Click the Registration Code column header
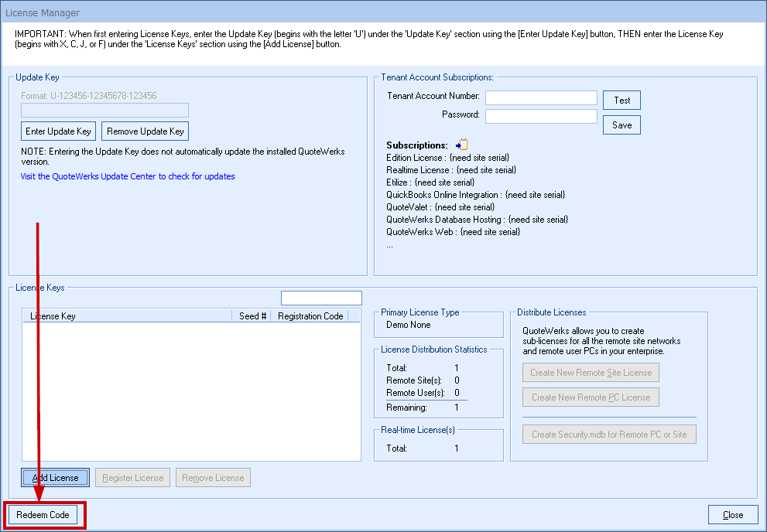The width and height of the screenshot is (767, 532). tap(310, 316)
